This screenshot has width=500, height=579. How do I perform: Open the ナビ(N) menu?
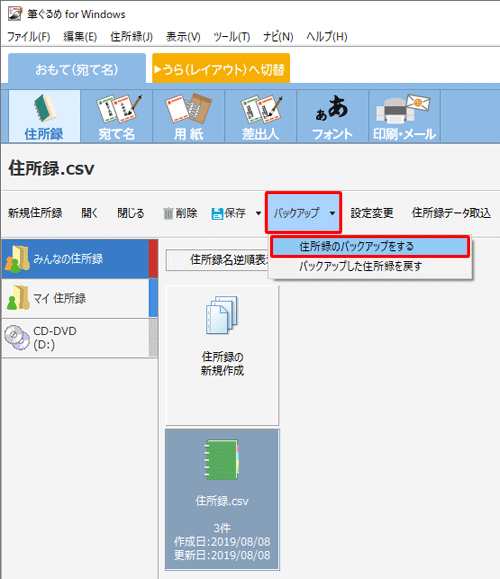(278, 37)
